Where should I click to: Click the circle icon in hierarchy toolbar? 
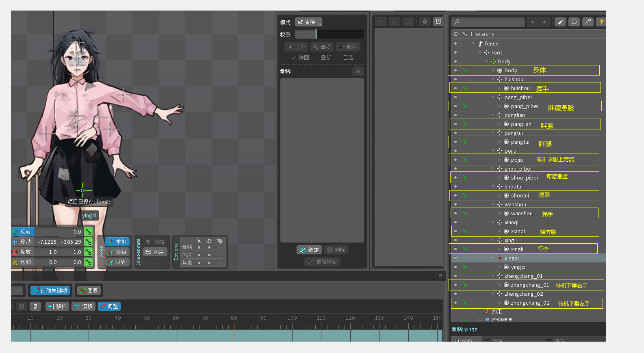[x=574, y=22]
